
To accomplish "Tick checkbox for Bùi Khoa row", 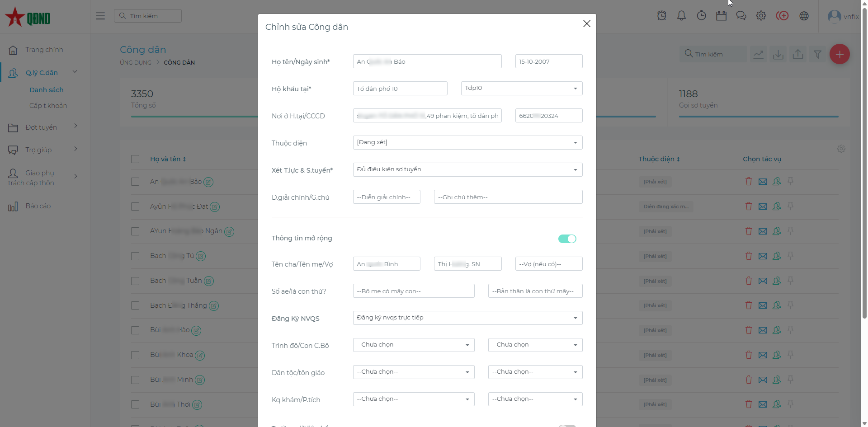I will (135, 355).
